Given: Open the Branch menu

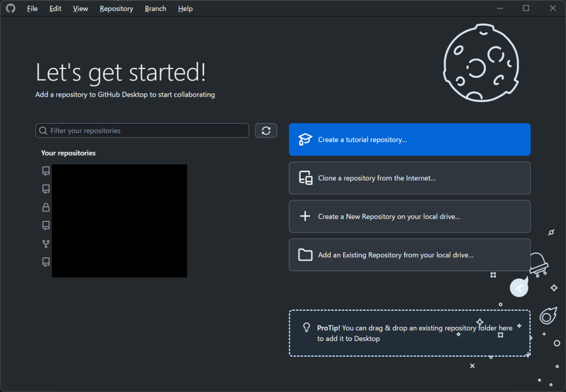Looking at the screenshot, I should coord(155,9).
